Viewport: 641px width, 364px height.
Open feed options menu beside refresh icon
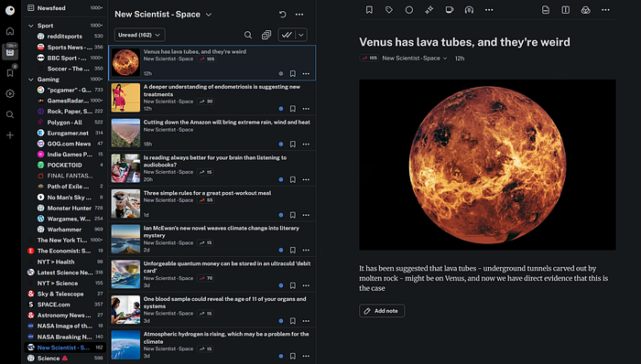(299, 15)
